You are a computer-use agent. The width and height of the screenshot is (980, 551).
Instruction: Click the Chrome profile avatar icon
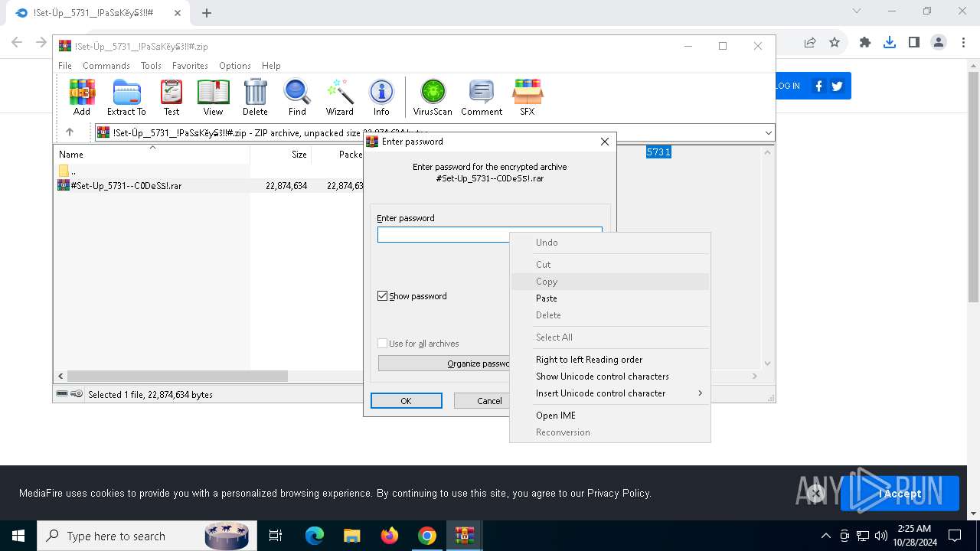tap(939, 43)
